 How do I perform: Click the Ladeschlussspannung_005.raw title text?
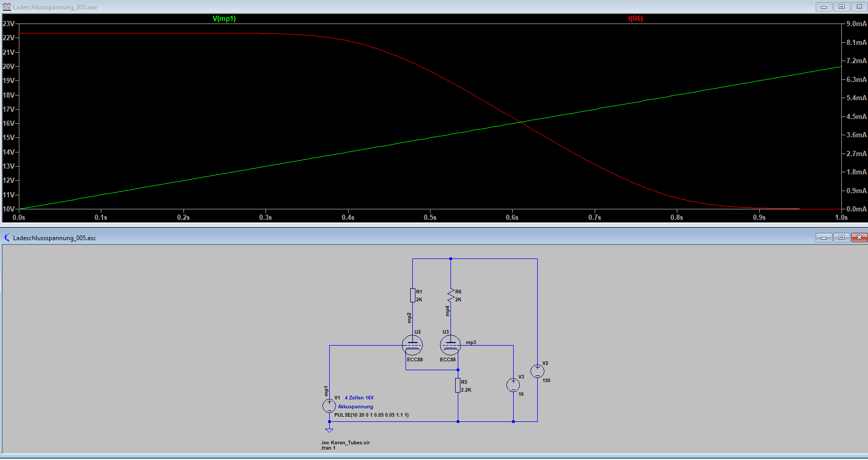[55, 7]
